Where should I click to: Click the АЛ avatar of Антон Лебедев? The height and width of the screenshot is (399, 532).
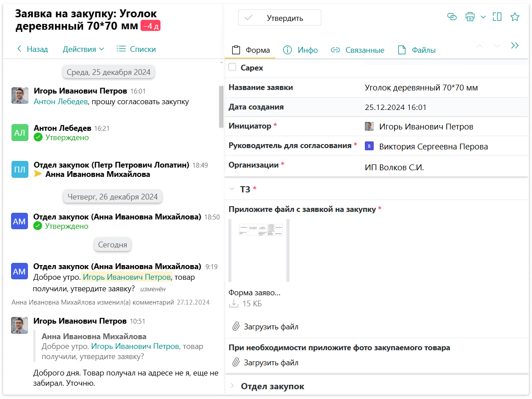click(20, 133)
